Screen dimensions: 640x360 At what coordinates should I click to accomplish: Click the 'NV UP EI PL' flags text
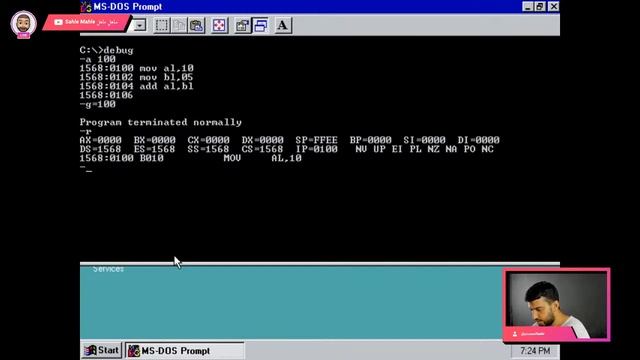389,149
